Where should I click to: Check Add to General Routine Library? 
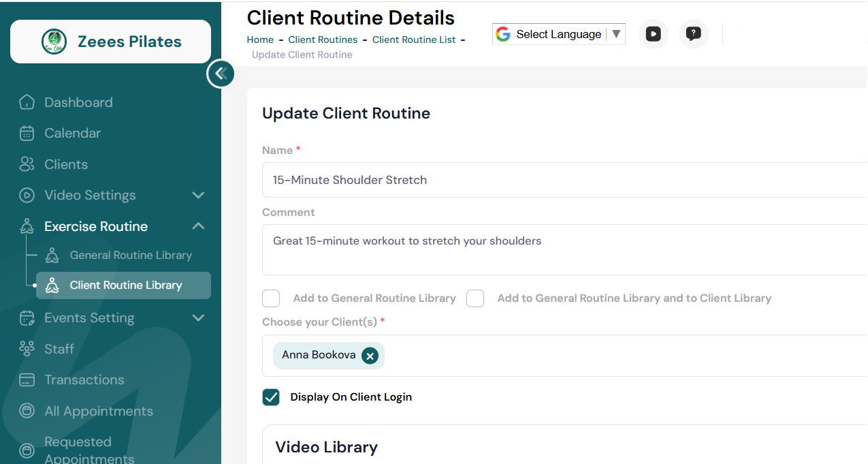coord(271,298)
